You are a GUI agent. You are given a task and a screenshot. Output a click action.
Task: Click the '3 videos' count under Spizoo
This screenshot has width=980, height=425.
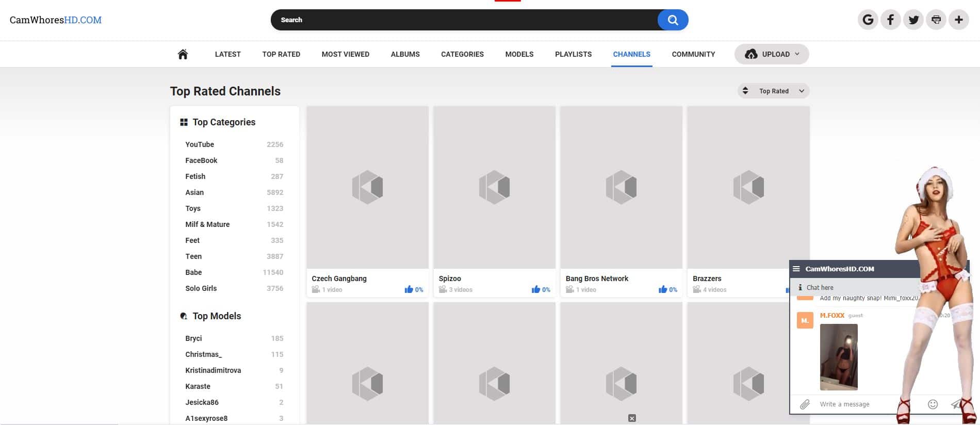461,290
